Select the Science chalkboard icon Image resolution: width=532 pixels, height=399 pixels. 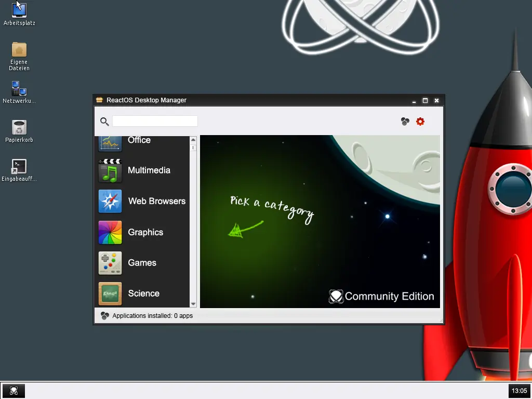click(x=110, y=294)
